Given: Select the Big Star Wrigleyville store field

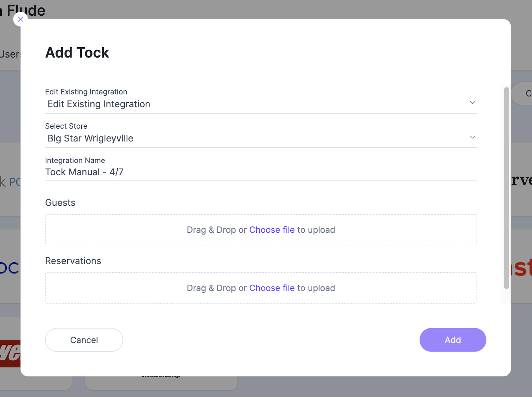Looking at the screenshot, I should pyautogui.click(x=261, y=138).
